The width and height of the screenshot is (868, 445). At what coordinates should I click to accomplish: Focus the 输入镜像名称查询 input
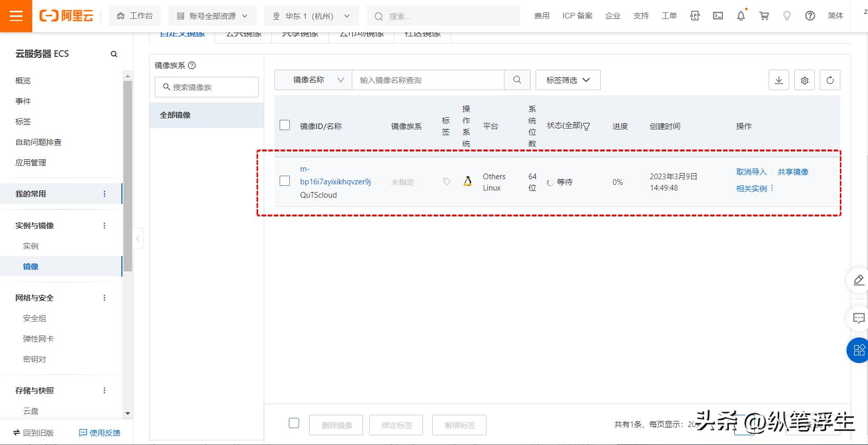428,80
